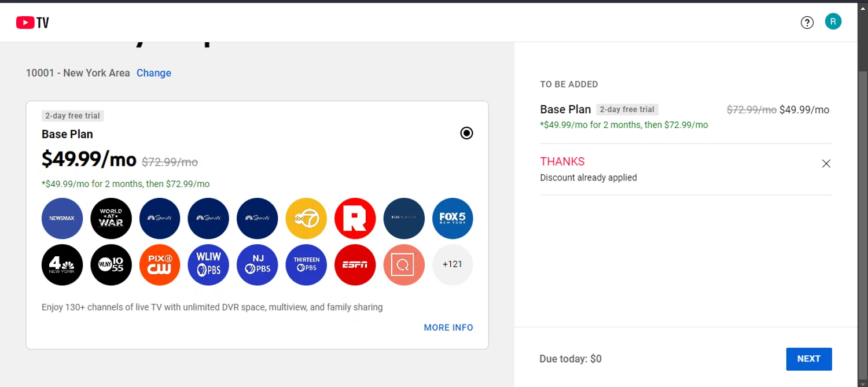Viewport: 868px width, 387px height.
Task: Click the NBC 4 New York icon
Action: [62, 265]
